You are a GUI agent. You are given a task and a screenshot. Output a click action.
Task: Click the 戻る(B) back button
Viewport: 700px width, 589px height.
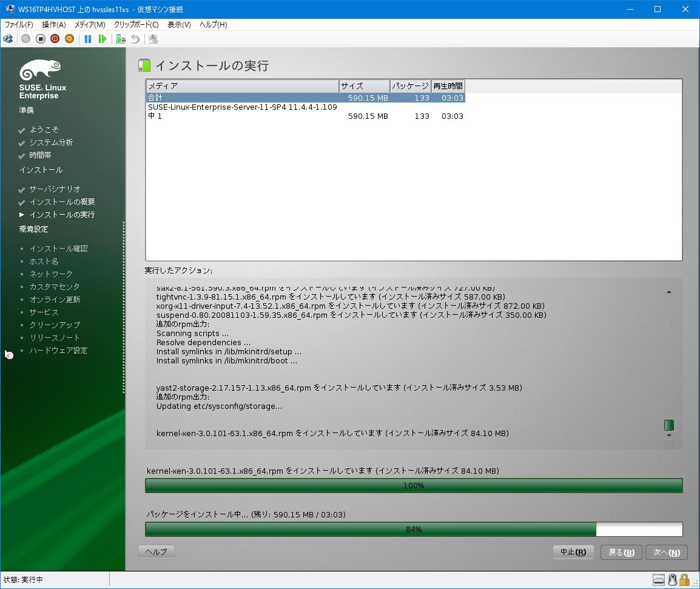pyautogui.click(x=621, y=553)
